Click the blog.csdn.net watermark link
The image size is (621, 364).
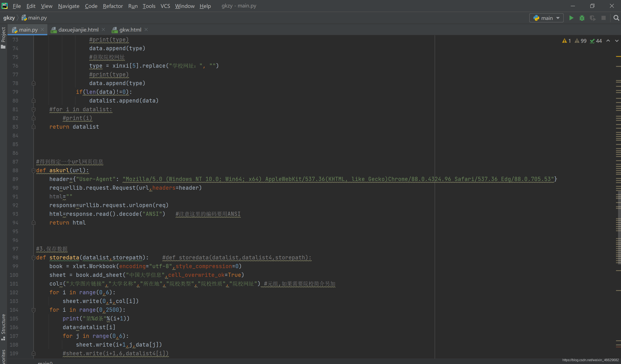[x=590, y=360]
